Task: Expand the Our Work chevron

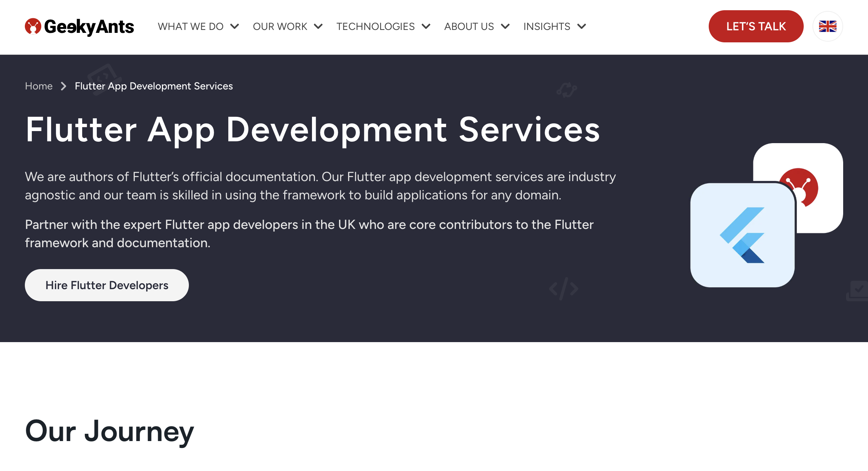Action: click(318, 26)
